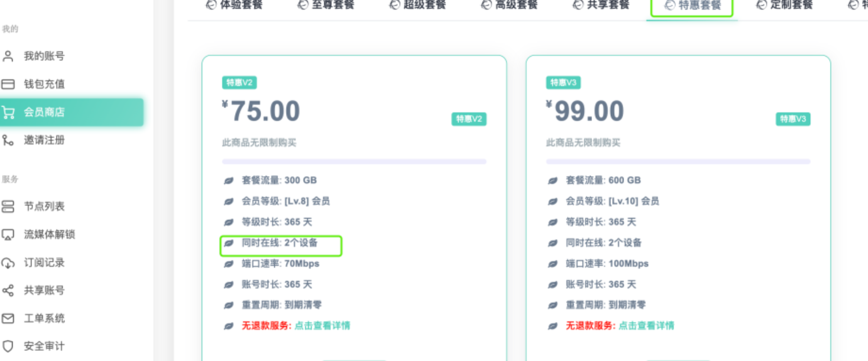868x361 pixels.
Task: Click the 钱包充值 card icon
Action: [8, 84]
